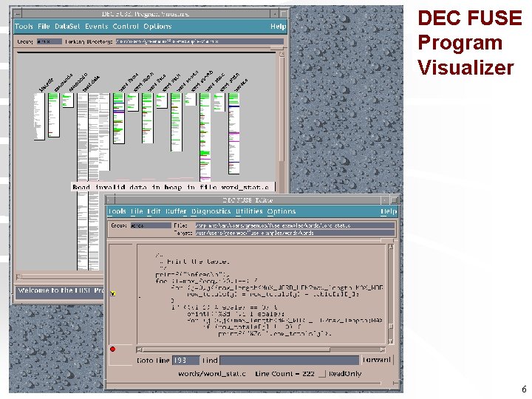Viewport: 532px width, 399px height.
Task: Click the yellow marker icon in editor margin
Action: 113,293
